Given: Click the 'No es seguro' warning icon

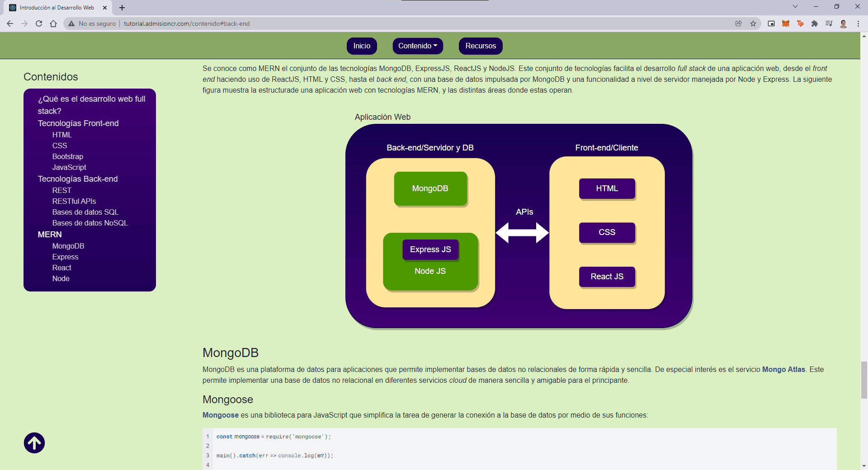Looking at the screenshot, I should (71, 23).
